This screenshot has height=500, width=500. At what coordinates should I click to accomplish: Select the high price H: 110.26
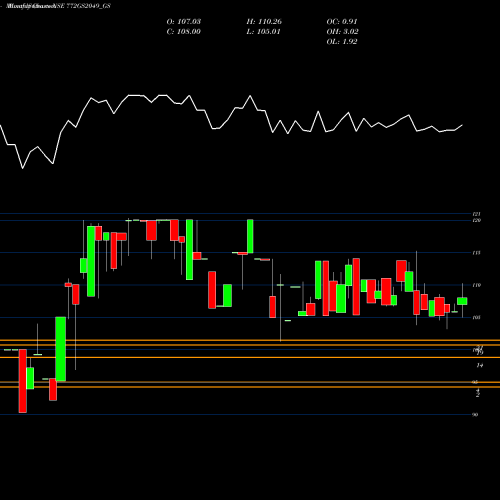click(264, 22)
